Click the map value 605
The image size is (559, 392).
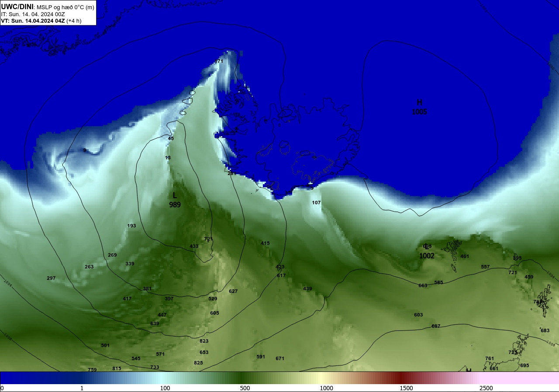tap(214, 313)
